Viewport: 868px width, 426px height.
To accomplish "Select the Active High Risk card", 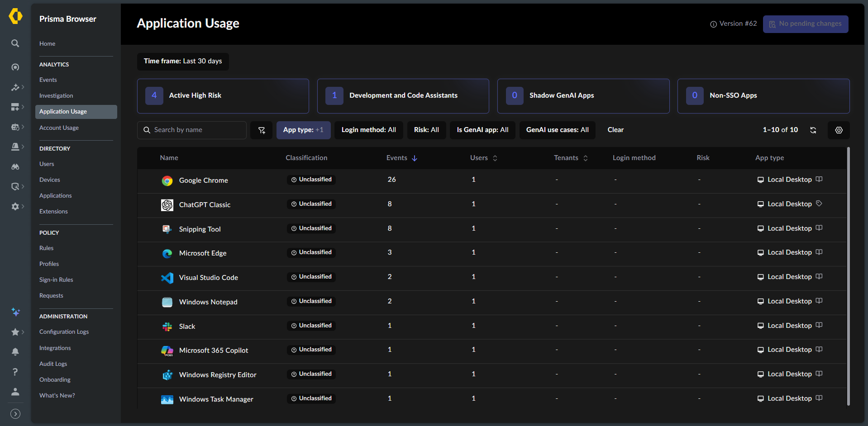I will [223, 96].
